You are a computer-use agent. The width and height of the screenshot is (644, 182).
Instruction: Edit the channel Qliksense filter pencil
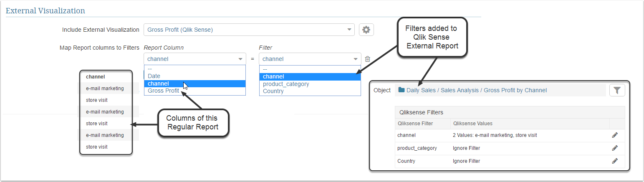click(x=614, y=135)
